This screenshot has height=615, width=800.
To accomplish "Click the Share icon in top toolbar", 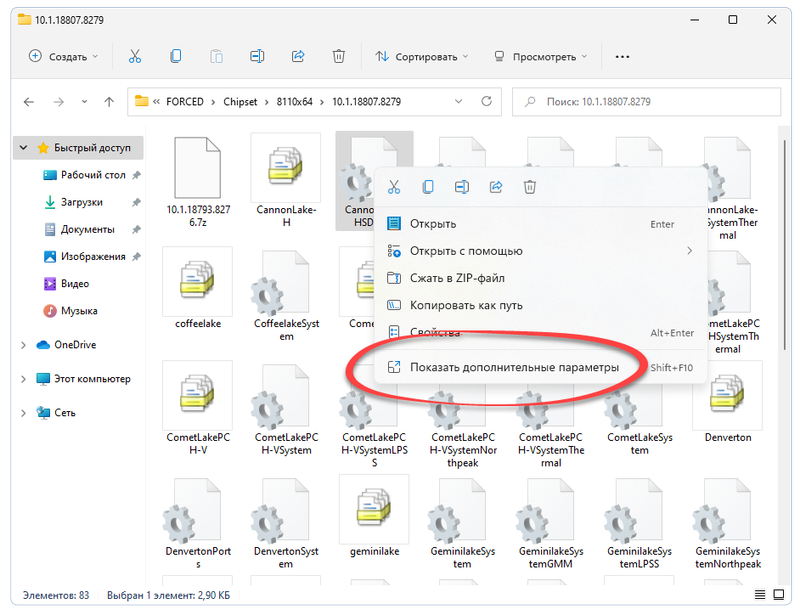I will pos(298,57).
